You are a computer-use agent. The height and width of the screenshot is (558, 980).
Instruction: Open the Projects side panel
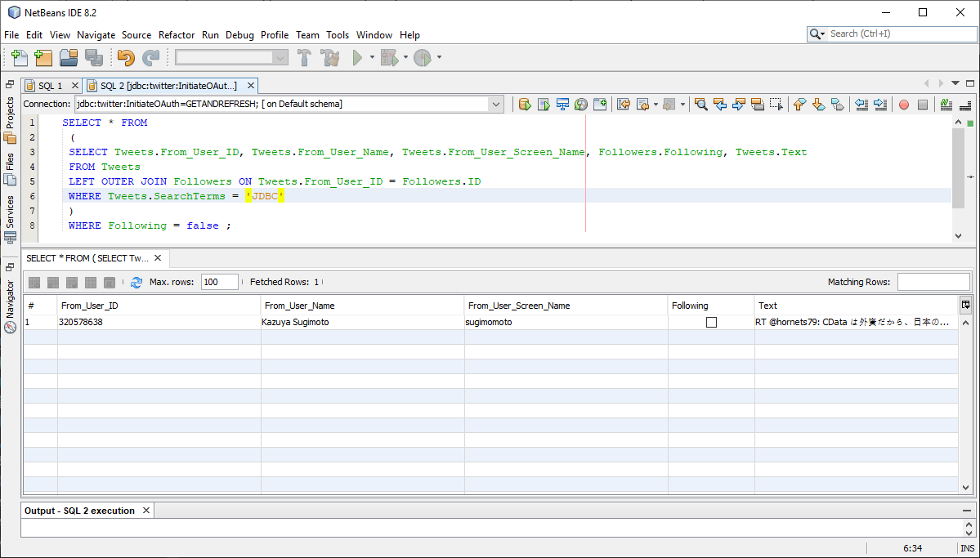[10, 113]
